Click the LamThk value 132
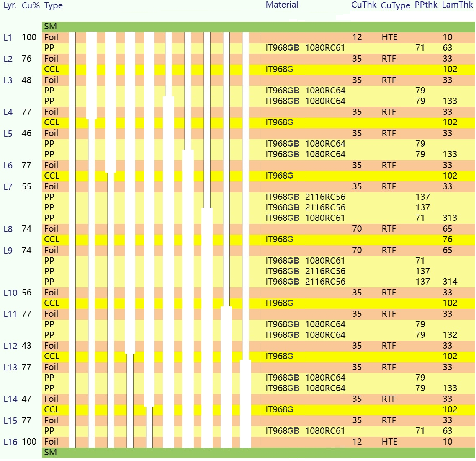476x461 pixels. pyautogui.click(x=450, y=335)
